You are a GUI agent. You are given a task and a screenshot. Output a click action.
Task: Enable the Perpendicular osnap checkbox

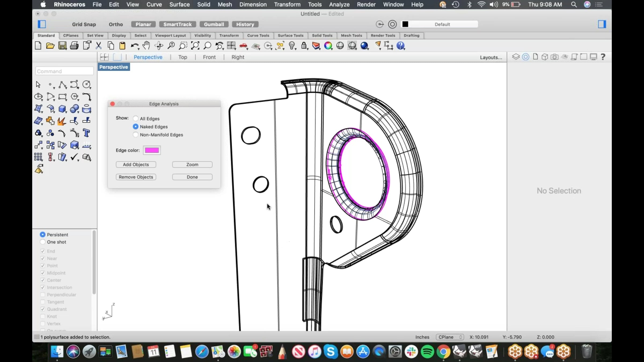pyautogui.click(x=43, y=295)
